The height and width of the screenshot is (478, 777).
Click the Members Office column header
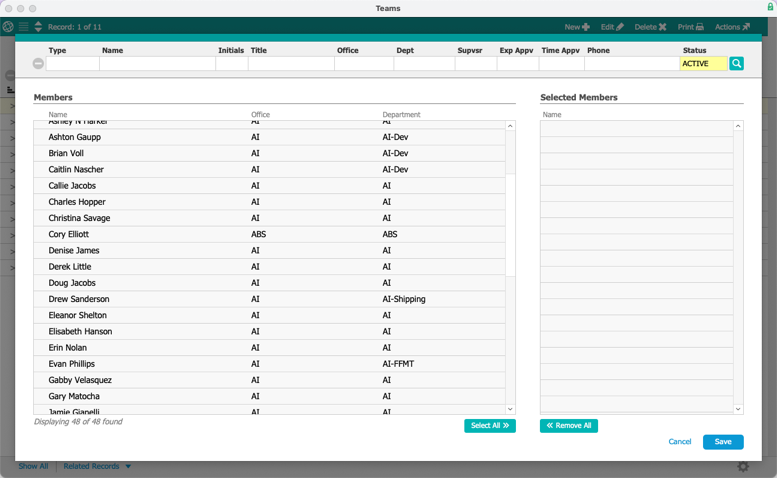click(x=260, y=114)
